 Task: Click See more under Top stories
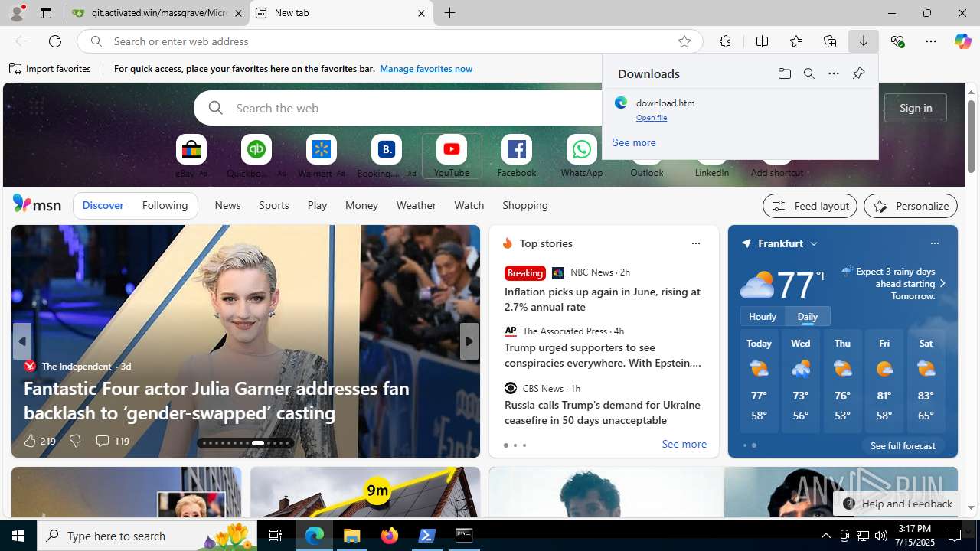coord(684,444)
